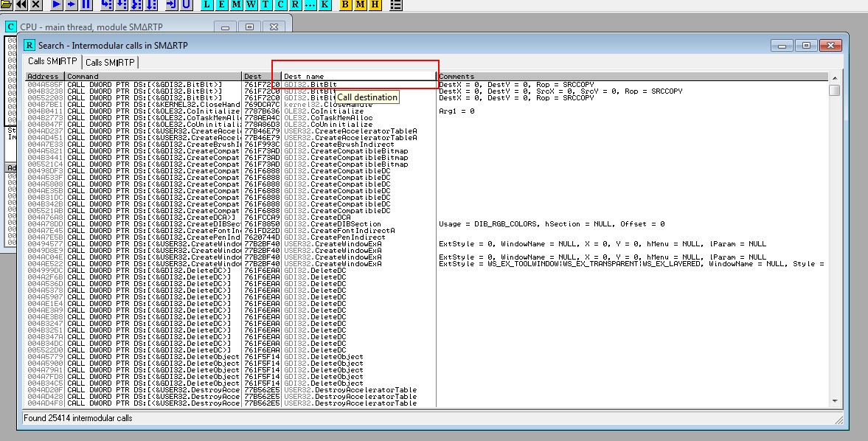Select the kernel32.CloseHandle row
Viewport: 868px width, 441px height.
click(x=427, y=105)
